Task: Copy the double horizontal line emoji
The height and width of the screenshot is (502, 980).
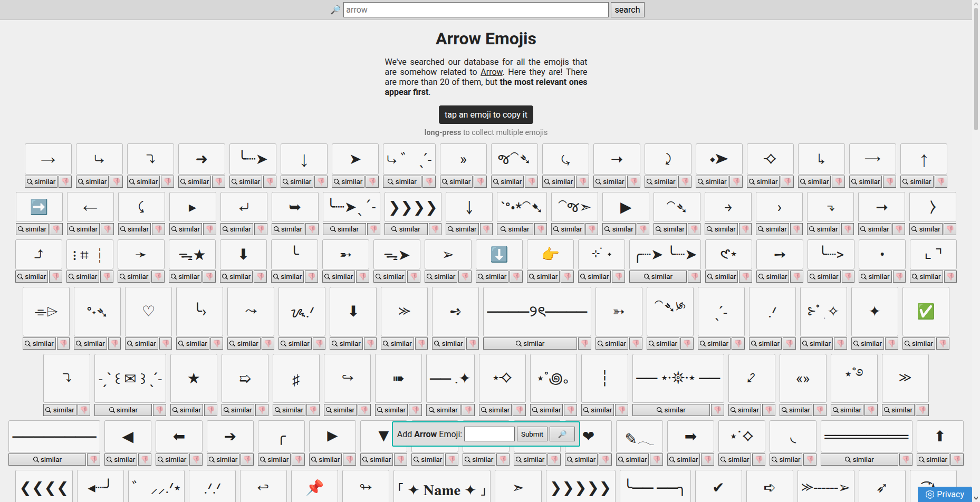Action: click(866, 436)
